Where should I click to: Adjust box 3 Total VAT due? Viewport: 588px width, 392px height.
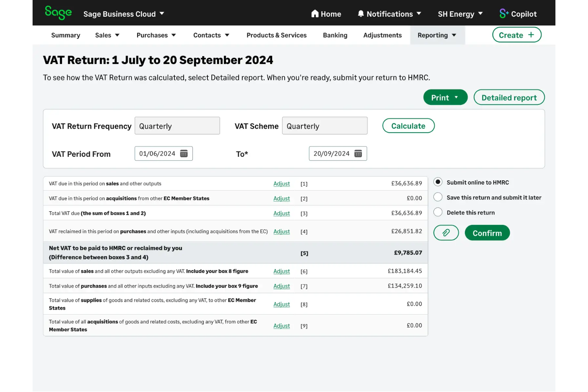pyautogui.click(x=282, y=213)
